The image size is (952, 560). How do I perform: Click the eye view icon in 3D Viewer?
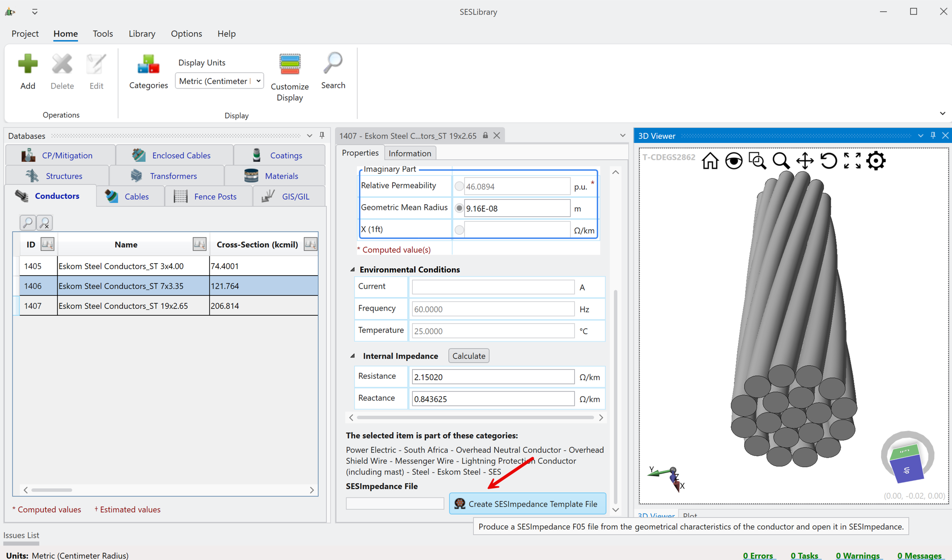734,161
